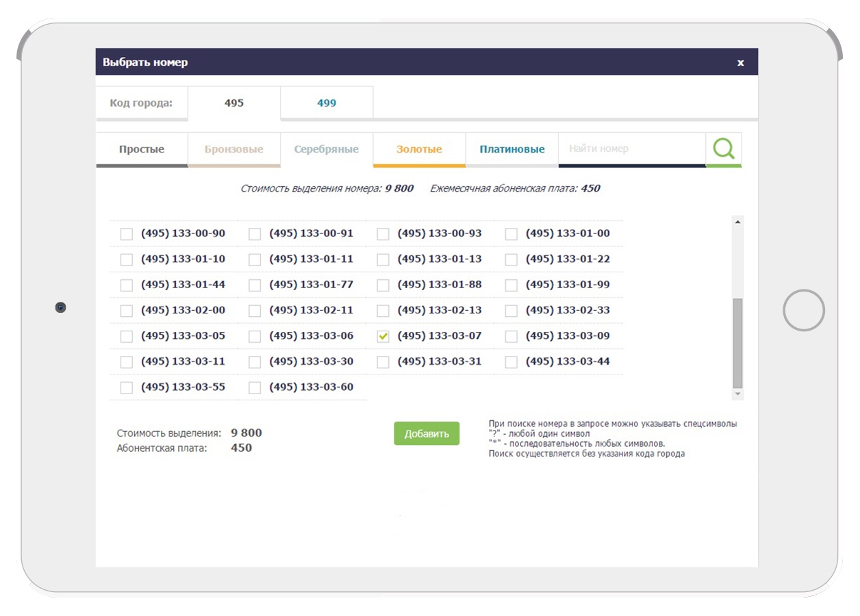This screenshot has height=616, width=860.
Task: Open the Простые numbers tab
Action: [142, 149]
